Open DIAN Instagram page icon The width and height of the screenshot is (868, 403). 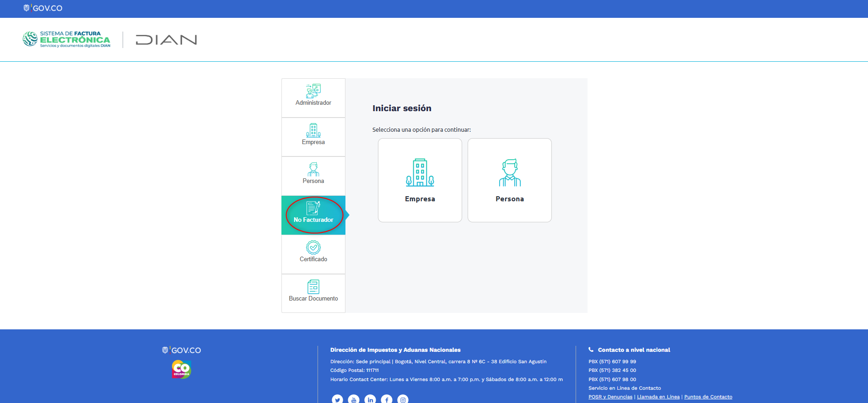tap(403, 399)
